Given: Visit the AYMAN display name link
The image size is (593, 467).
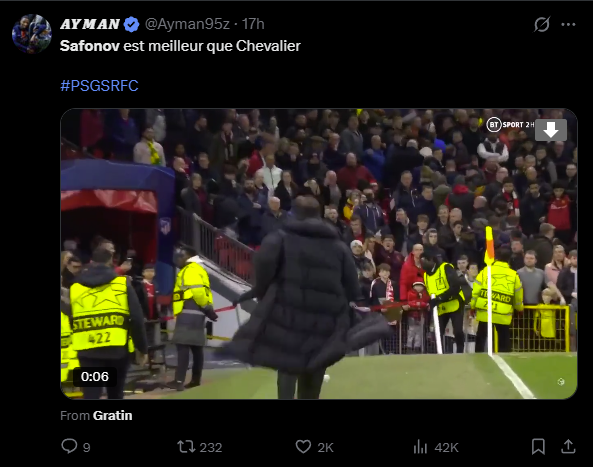Looking at the screenshot, I should coord(90,24).
